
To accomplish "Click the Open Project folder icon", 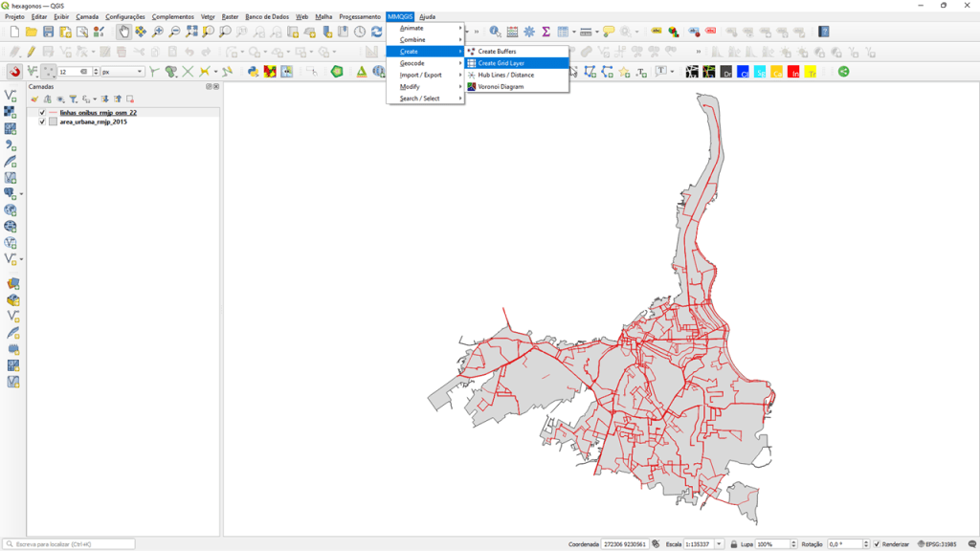I will click(x=32, y=32).
